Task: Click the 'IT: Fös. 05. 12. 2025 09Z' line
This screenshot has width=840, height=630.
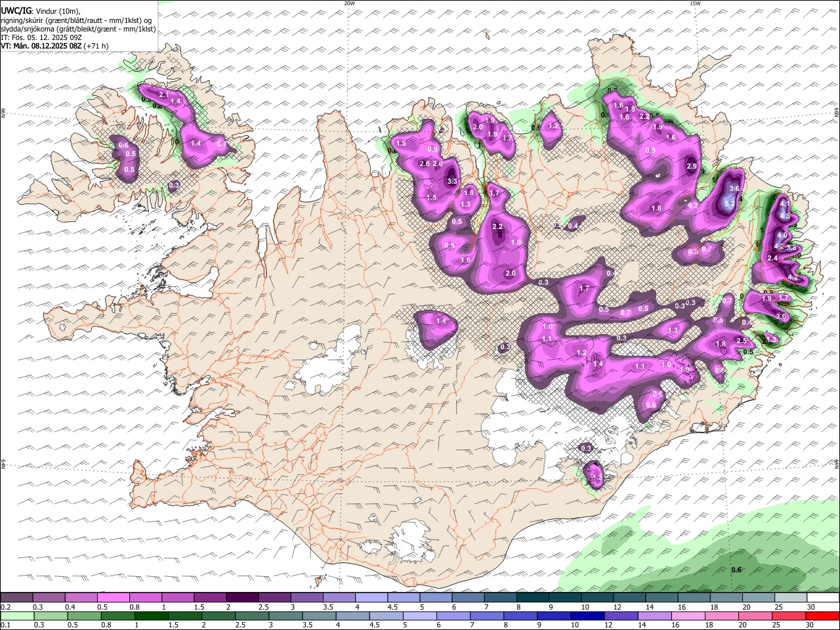Action: coord(41,37)
